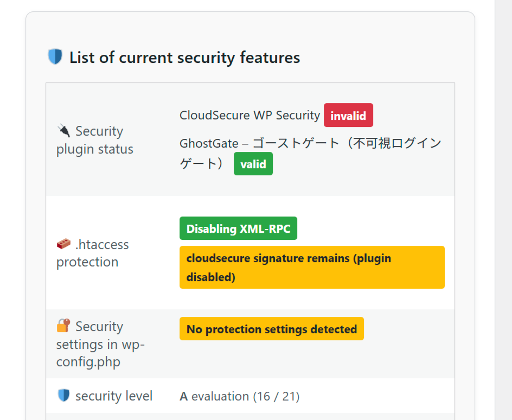
Task: Click the 'Disabling XML-RPC' green badge
Action: [x=238, y=228]
